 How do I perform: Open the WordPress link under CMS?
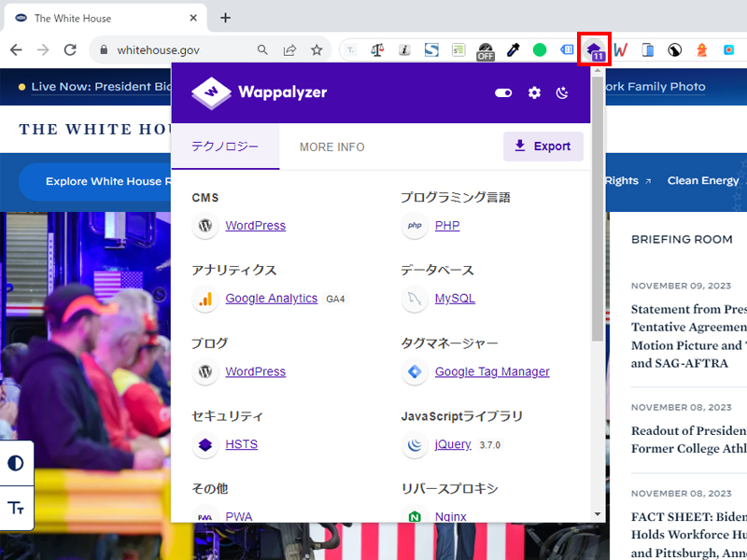click(x=255, y=225)
